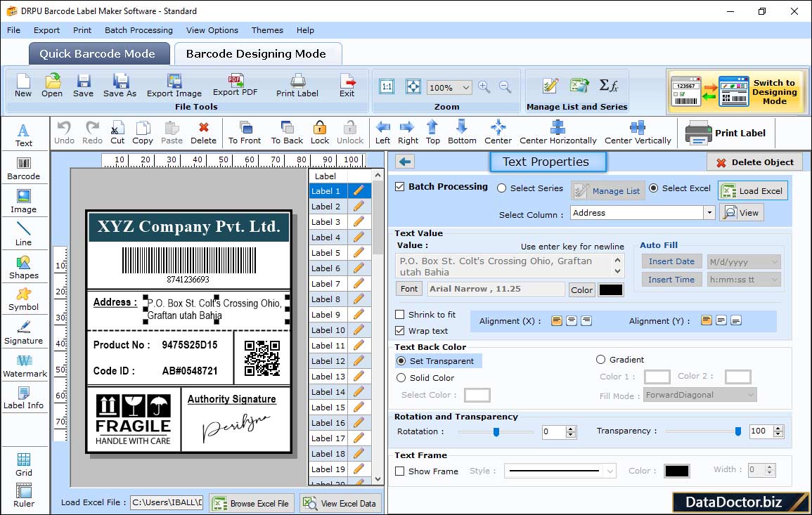
Task: Select the Symbol tool
Action: [x=23, y=299]
